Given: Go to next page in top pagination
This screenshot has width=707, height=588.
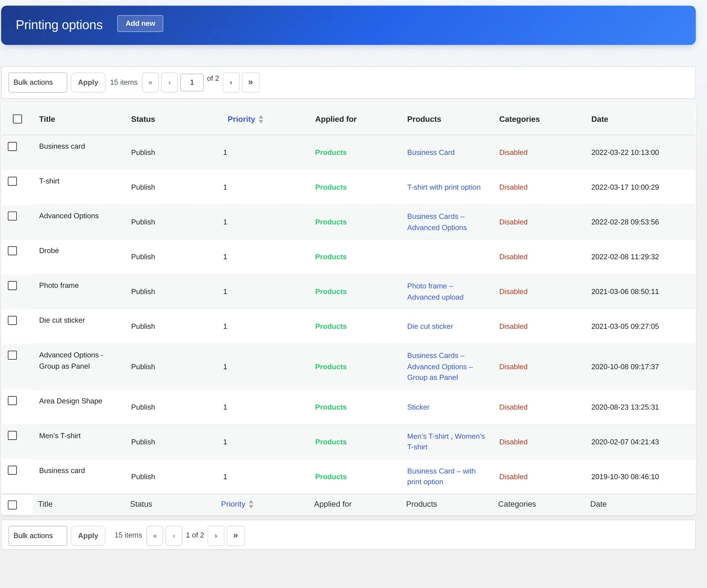Looking at the screenshot, I should pyautogui.click(x=231, y=83).
